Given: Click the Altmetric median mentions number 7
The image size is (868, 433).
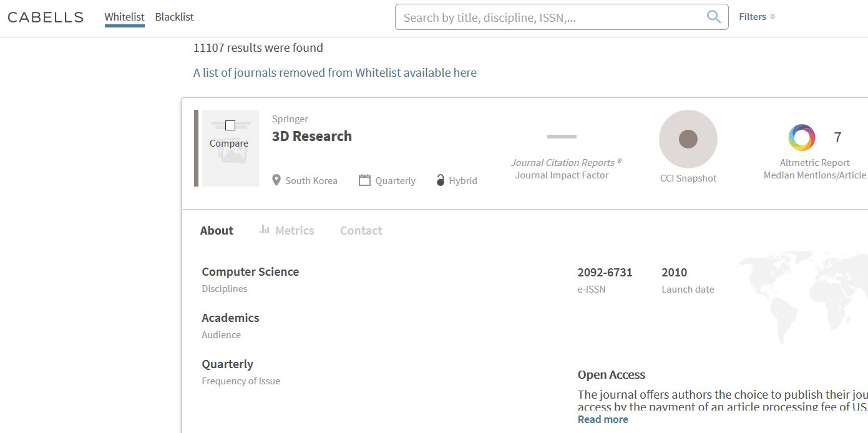Looking at the screenshot, I should coord(837,137).
